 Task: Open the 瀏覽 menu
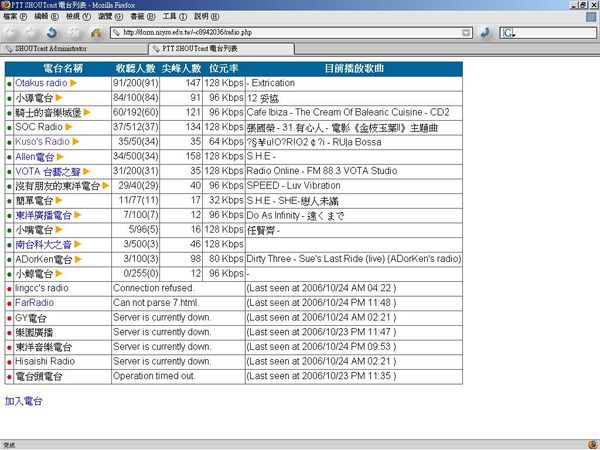point(110,16)
